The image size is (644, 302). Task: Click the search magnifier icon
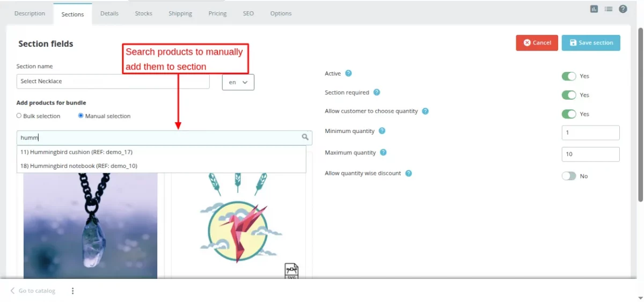tap(305, 137)
